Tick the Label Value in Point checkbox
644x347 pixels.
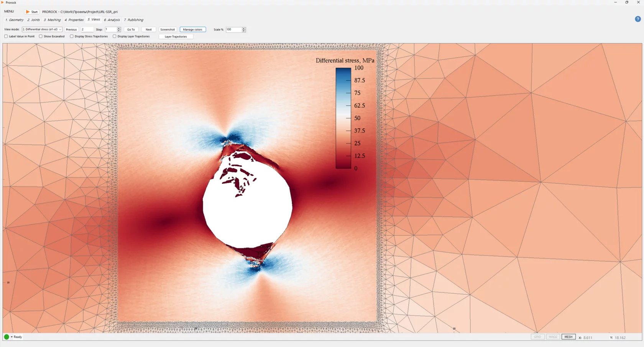(x=6, y=36)
